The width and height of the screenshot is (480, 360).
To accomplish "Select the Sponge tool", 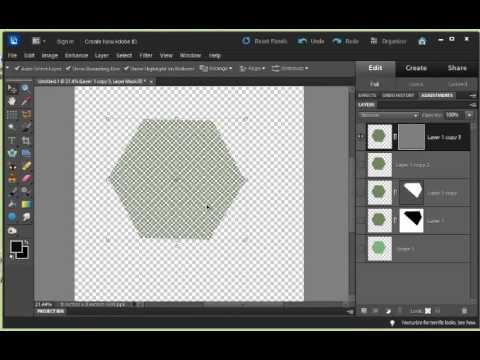I will coord(12,231).
